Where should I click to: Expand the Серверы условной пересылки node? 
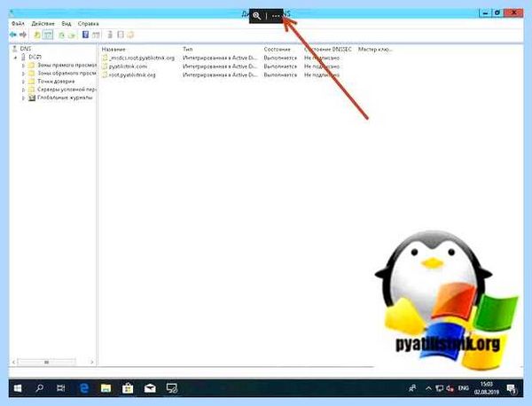click(x=23, y=90)
